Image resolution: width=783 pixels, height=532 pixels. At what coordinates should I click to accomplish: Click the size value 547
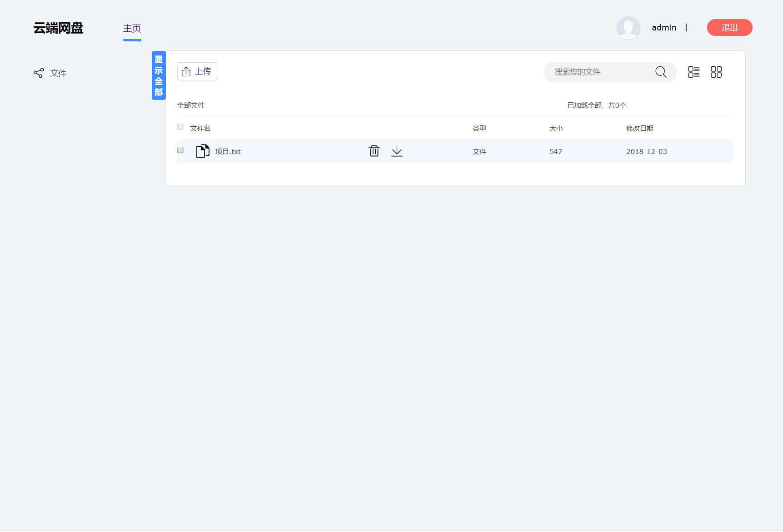tap(556, 152)
